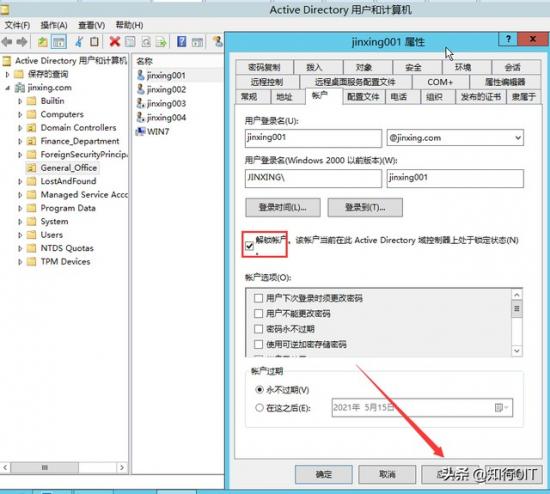Click the Users folder icon in tree
Image resolution: width=550 pixels, height=494 pixels.
click(x=32, y=235)
